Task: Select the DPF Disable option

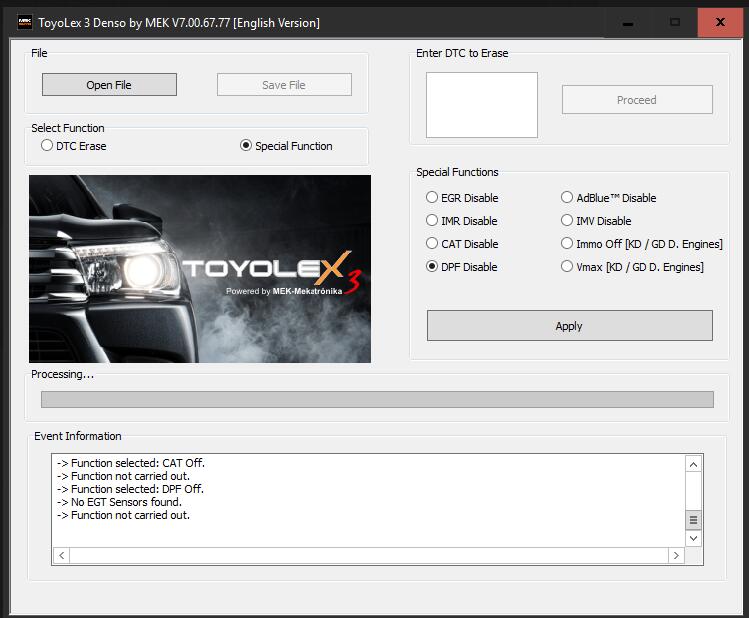Action: (432, 267)
